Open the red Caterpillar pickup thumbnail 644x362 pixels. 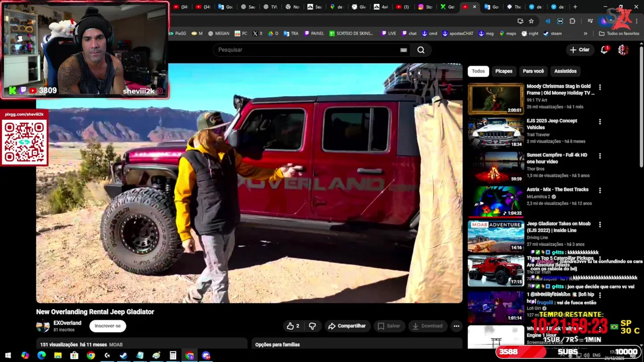[x=496, y=270]
